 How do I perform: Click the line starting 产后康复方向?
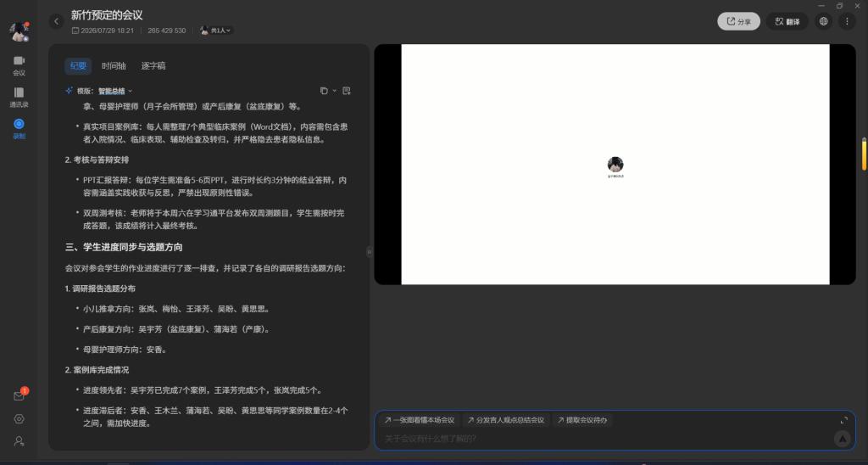[176, 329]
